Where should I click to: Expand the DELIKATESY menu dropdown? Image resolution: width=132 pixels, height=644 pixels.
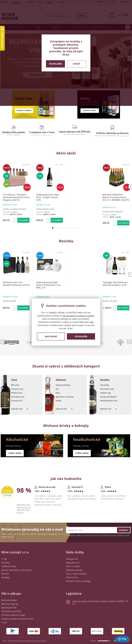101,27
